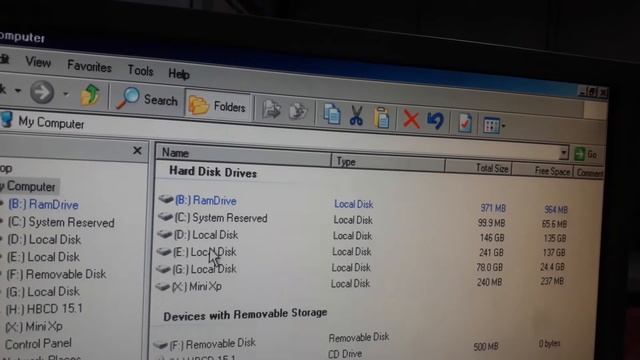Select (H:) HBCD 15.1 in folder tree
The width and height of the screenshot is (640, 360).
(44, 309)
